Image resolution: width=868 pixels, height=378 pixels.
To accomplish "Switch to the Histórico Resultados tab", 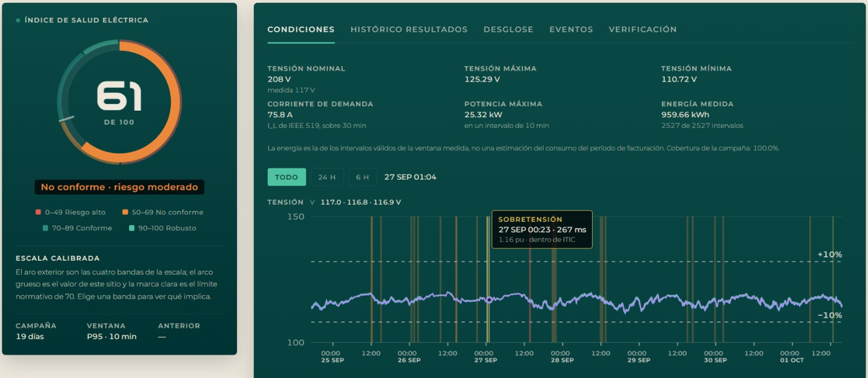I will [x=409, y=29].
